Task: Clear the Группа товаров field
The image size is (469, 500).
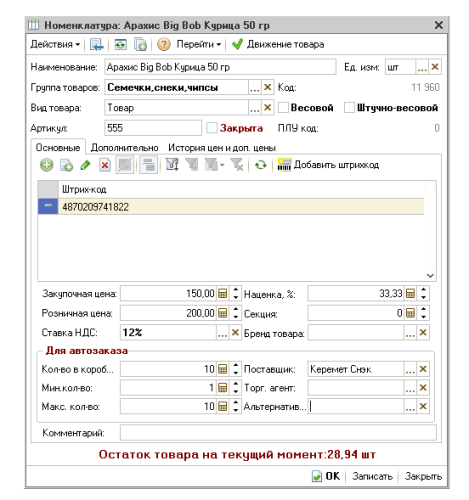Action: point(267,87)
